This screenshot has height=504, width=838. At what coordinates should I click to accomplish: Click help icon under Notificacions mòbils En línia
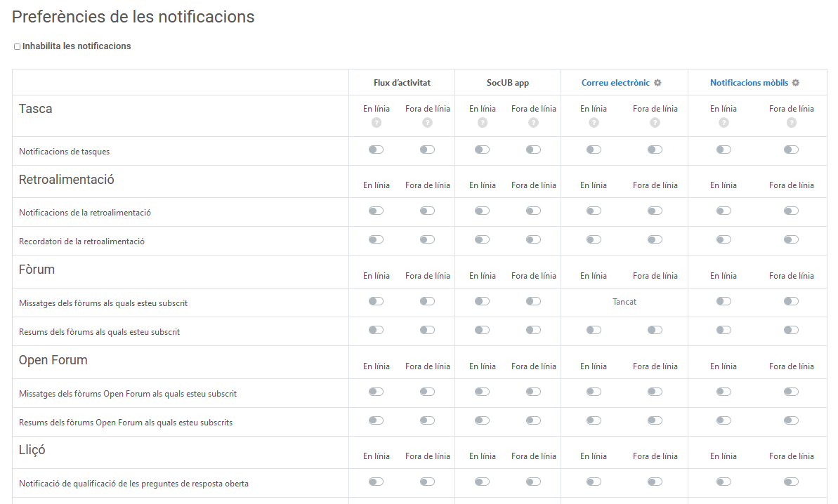pyautogui.click(x=724, y=123)
